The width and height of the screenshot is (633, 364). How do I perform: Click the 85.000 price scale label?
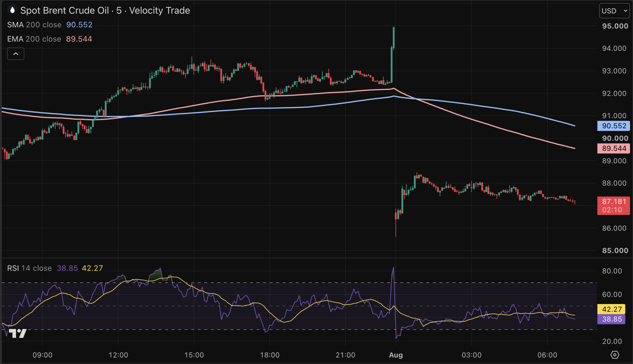tap(615, 251)
